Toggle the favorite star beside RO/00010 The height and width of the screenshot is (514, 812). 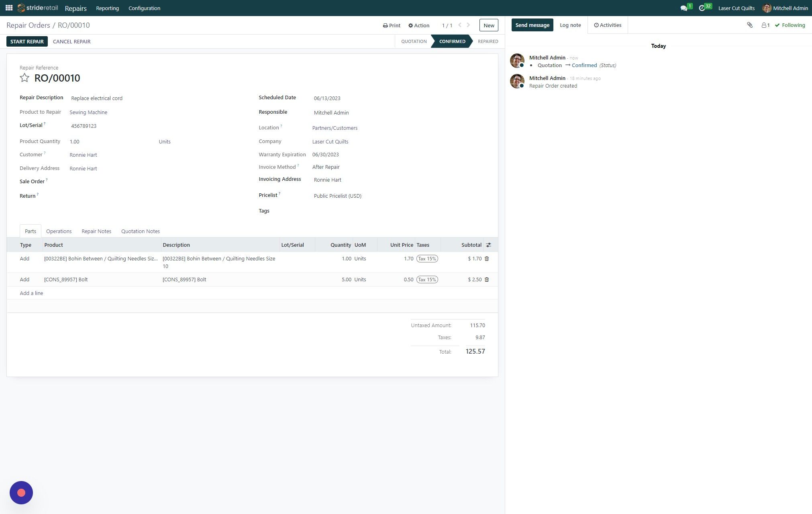24,78
